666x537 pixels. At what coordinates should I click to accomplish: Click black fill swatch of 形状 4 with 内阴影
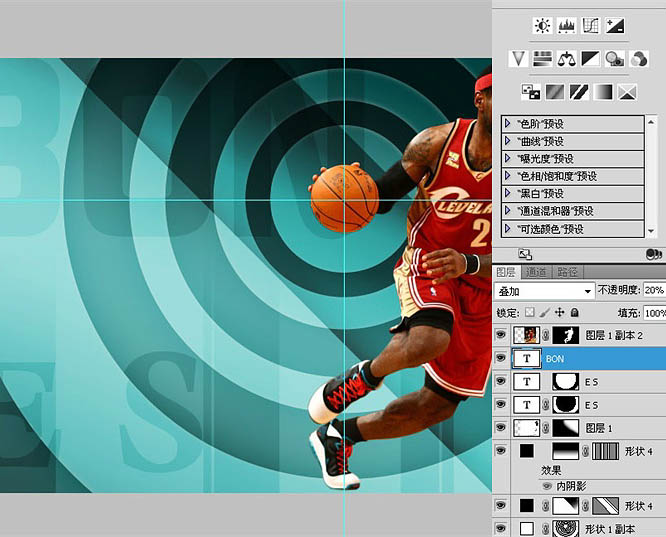pos(527,451)
